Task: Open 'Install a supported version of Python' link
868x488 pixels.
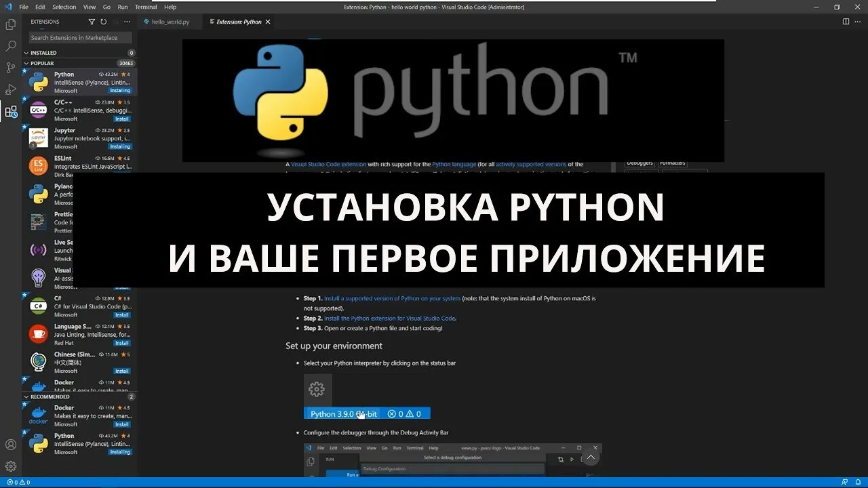Action: (392, 298)
